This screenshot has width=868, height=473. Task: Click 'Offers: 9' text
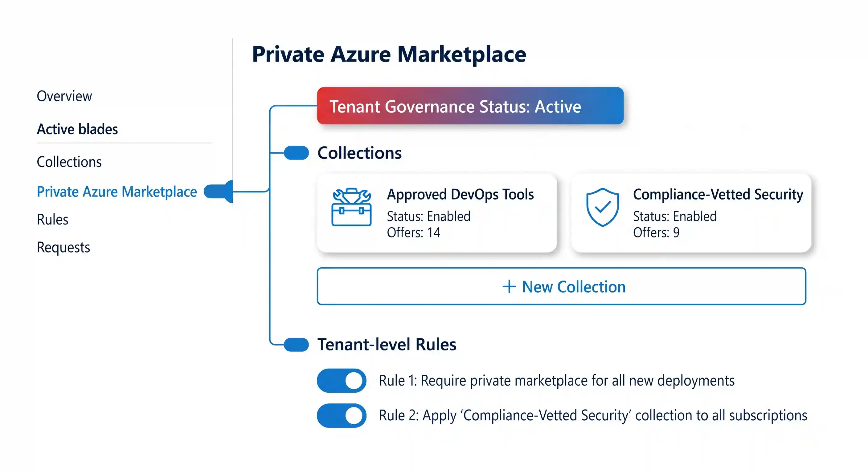click(x=656, y=232)
